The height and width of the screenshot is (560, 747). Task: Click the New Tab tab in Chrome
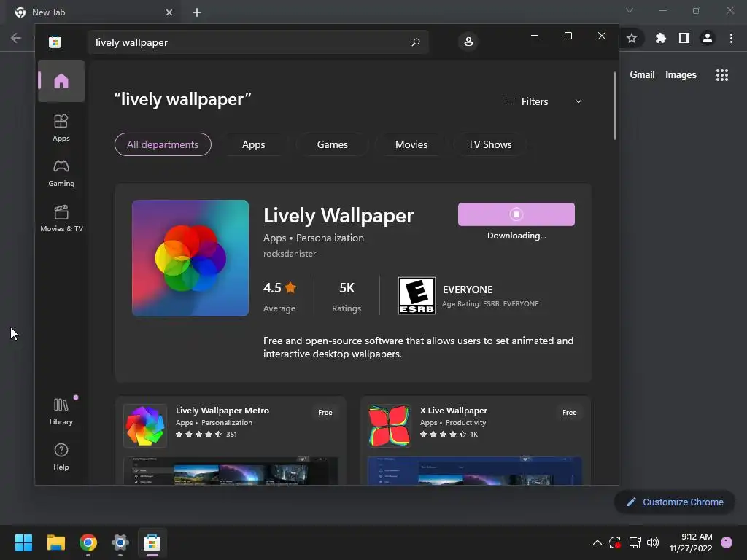(x=93, y=12)
